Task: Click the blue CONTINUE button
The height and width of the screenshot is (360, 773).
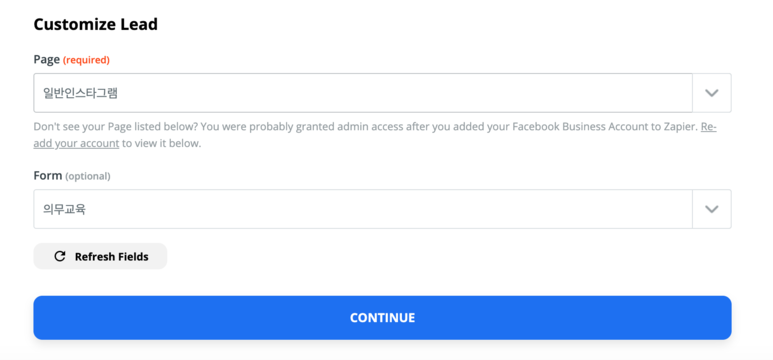Action: (382, 318)
